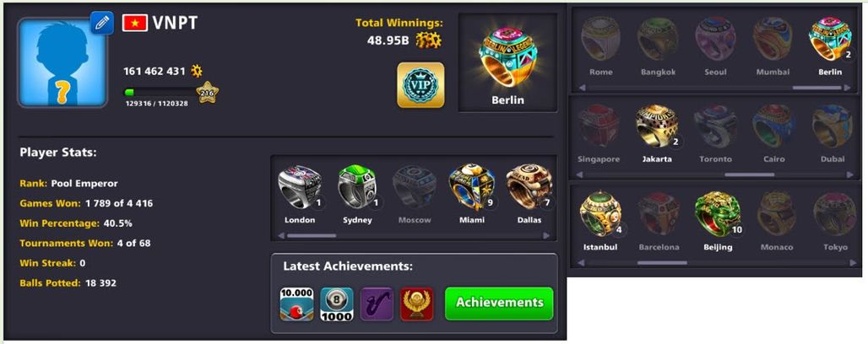Click the purple cue achievement badge
Viewport: 868px width, 344px height.
click(377, 304)
